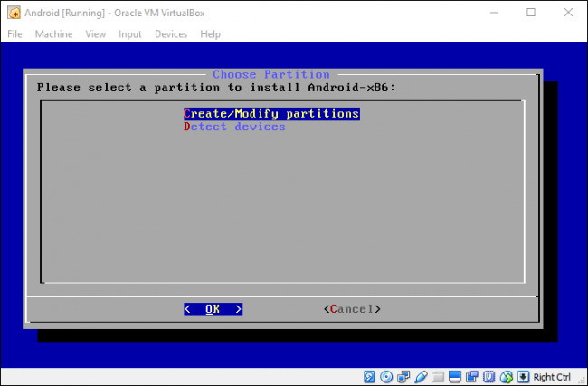
Task: Click the hard disk activity status icon
Action: [370, 376]
